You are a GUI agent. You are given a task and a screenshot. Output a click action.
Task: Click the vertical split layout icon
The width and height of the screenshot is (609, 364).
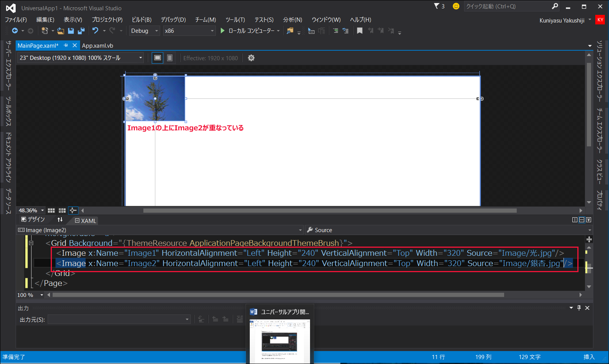pos(575,220)
